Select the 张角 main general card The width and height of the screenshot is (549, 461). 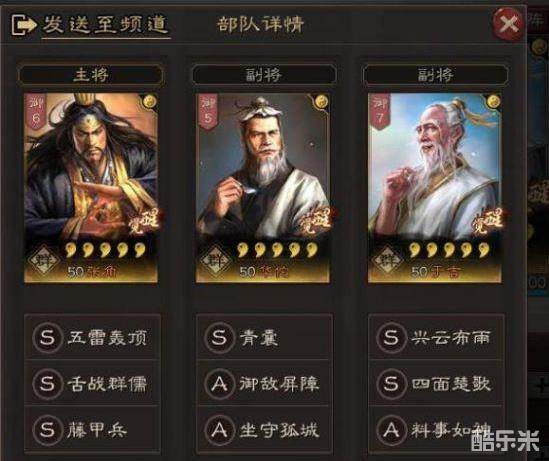(x=91, y=188)
